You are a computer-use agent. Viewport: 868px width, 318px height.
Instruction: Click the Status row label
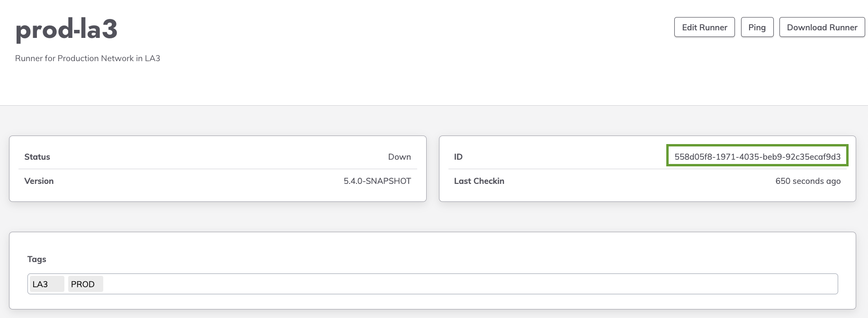37,157
